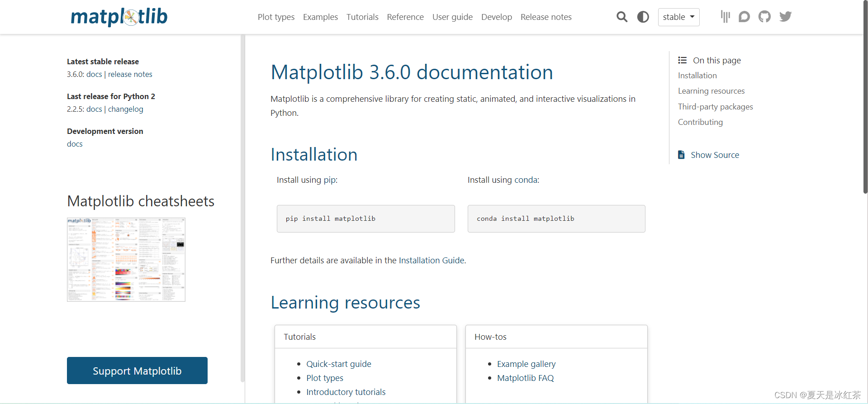Open User guide nav item
This screenshot has width=868, height=404.
[452, 17]
